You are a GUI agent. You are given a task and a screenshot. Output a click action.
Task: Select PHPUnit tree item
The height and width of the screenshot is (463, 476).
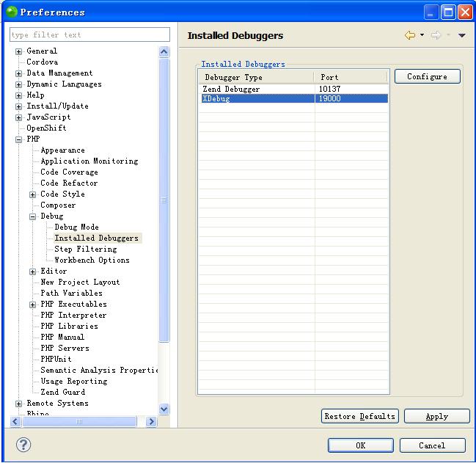56,359
